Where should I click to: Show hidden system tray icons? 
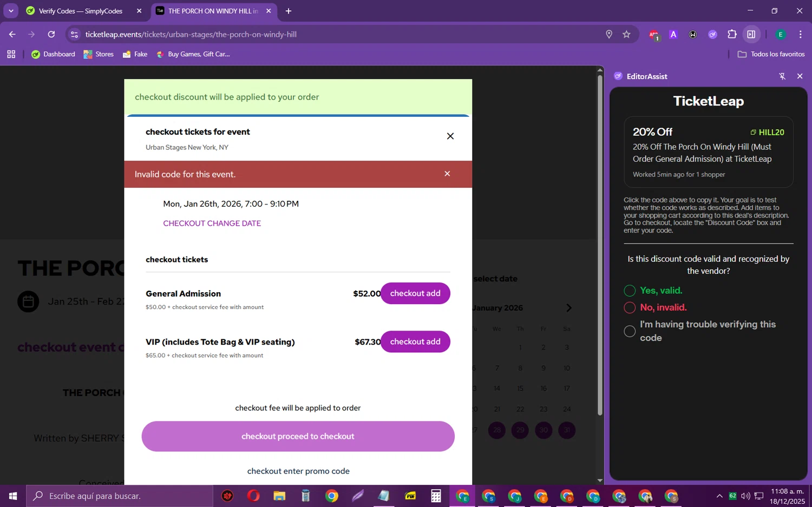point(719,496)
